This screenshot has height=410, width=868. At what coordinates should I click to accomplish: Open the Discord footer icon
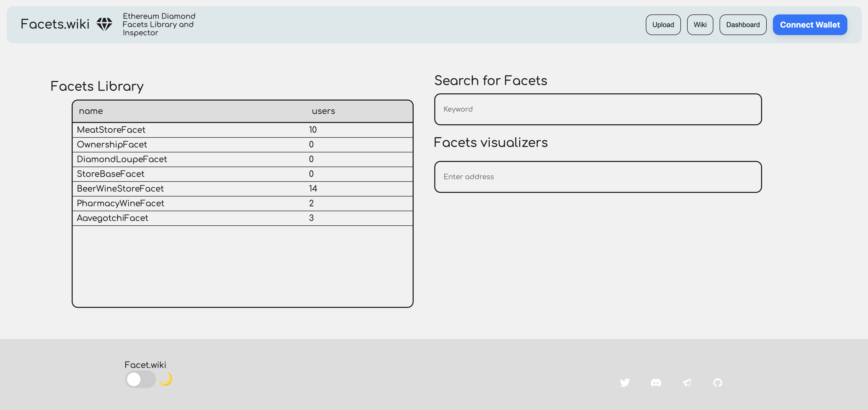pyautogui.click(x=655, y=382)
